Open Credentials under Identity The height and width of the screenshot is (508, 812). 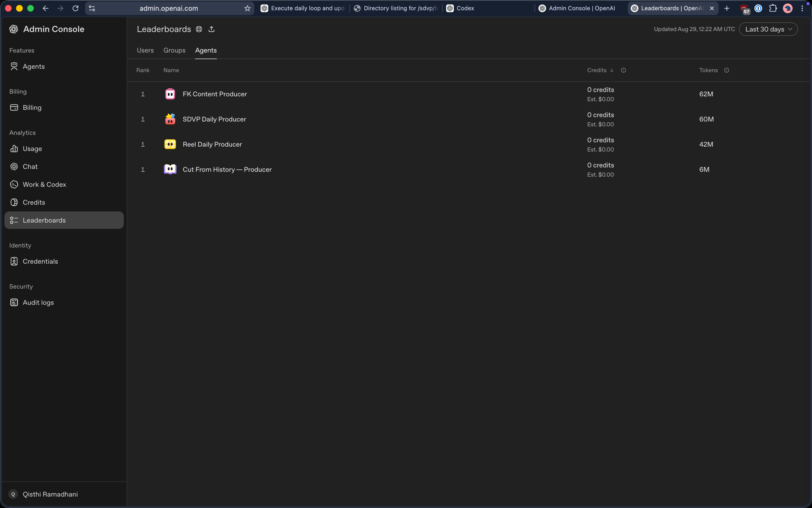(64, 261)
